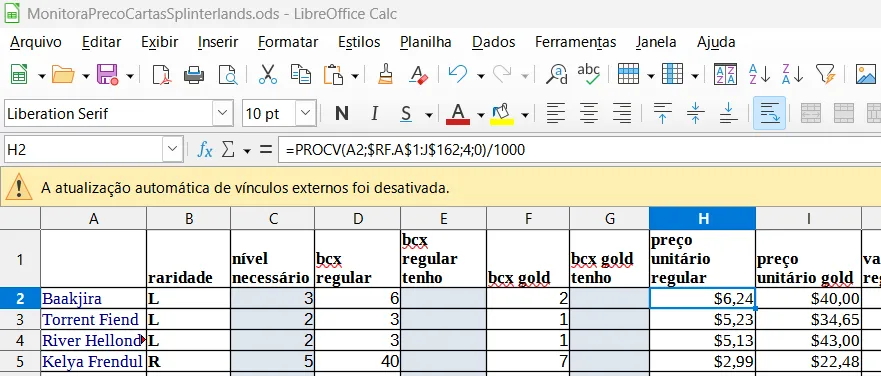The width and height of the screenshot is (881, 376).
Task: Click the Save diskette icon
Action: [107, 74]
